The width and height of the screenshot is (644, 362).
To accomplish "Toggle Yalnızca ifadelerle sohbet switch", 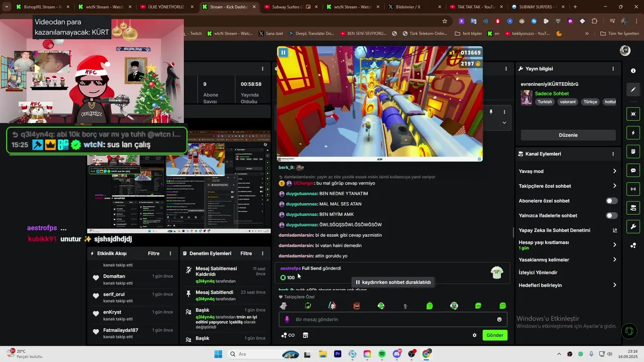I will point(611,216).
